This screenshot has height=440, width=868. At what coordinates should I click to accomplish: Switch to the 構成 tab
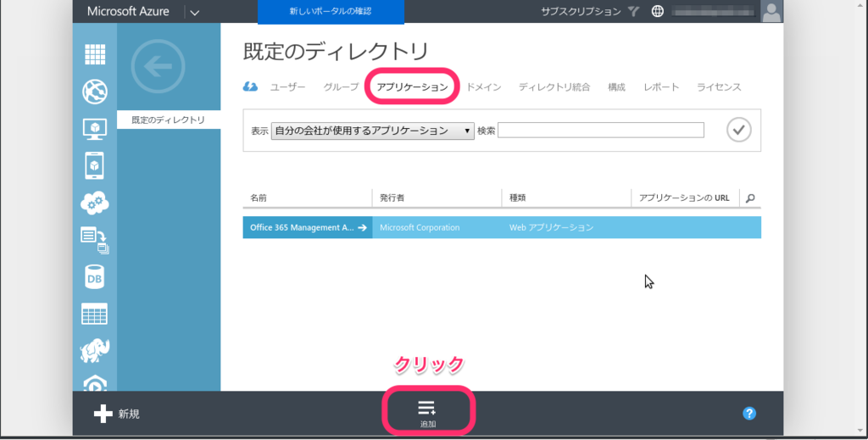click(x=616, y=86)
